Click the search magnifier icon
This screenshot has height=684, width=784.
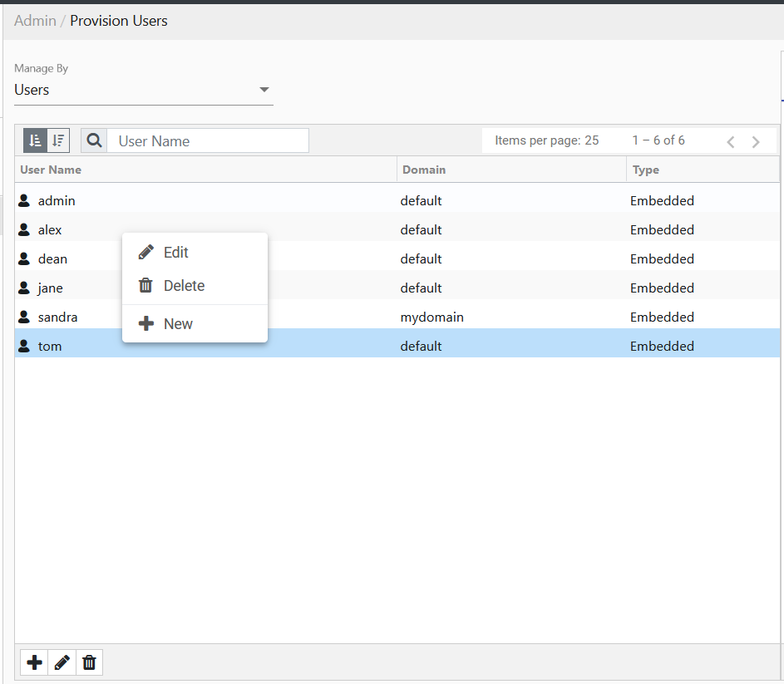pos(94,140)
